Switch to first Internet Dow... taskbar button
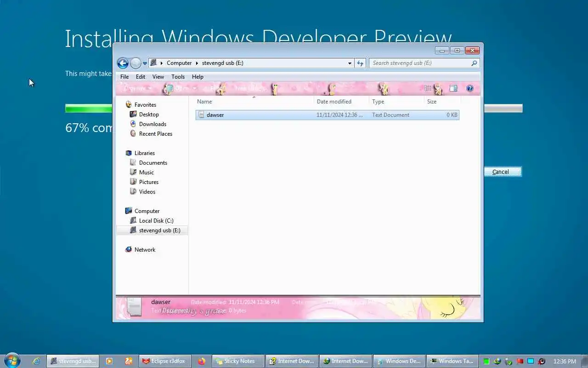 tap(292, 361)
